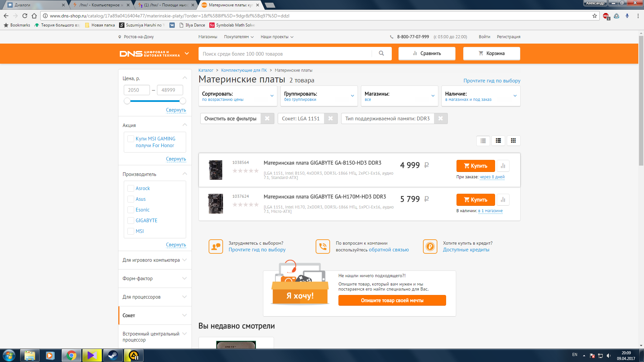
Task: Open File Explorer from taskbar
Action: click(30, 355)
